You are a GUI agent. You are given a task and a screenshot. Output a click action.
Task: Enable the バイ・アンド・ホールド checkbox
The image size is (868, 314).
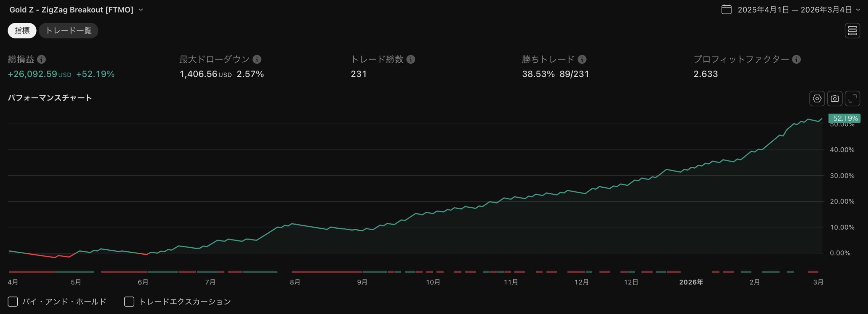[12, 301]
